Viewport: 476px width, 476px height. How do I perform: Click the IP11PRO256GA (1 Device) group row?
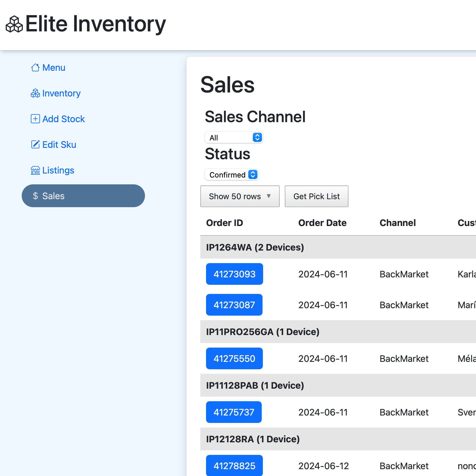click(x=338, y=332)
